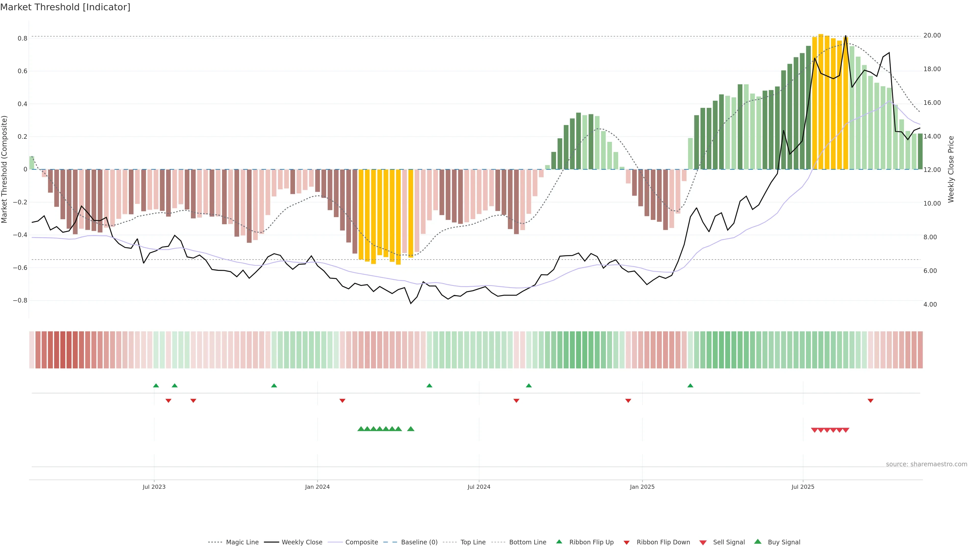Click the first green ribbon flip up marker
Screen dimensions: 980x551
point(156,386)
